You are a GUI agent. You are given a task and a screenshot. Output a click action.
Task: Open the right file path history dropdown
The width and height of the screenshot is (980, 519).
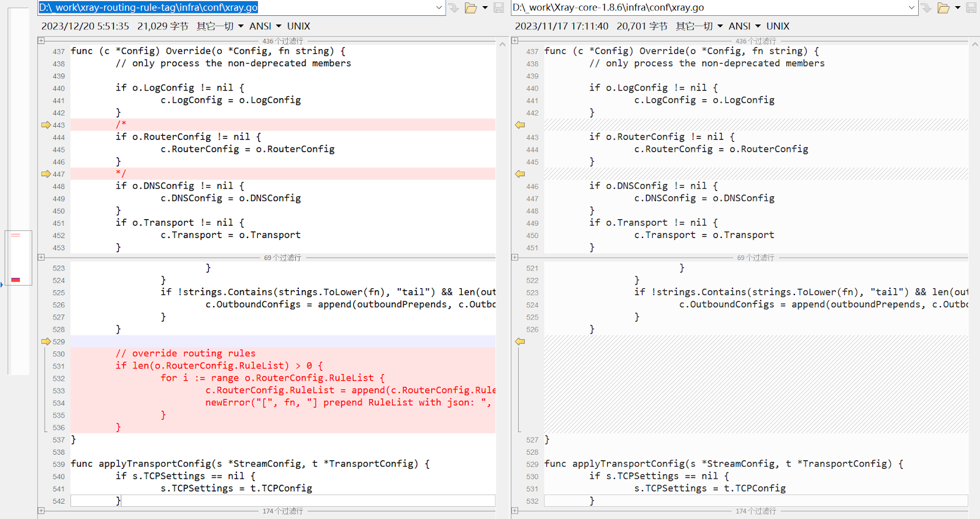point(911,8)
